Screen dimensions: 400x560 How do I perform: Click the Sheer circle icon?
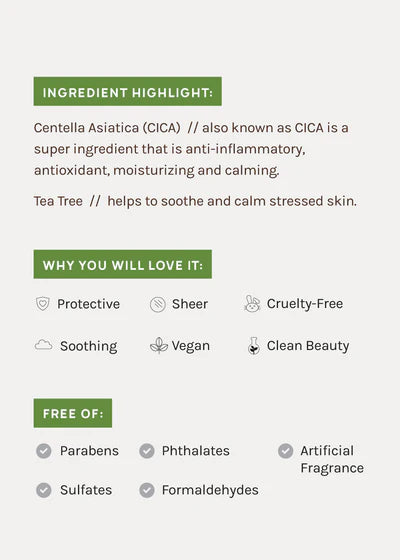tap(158, 305)
